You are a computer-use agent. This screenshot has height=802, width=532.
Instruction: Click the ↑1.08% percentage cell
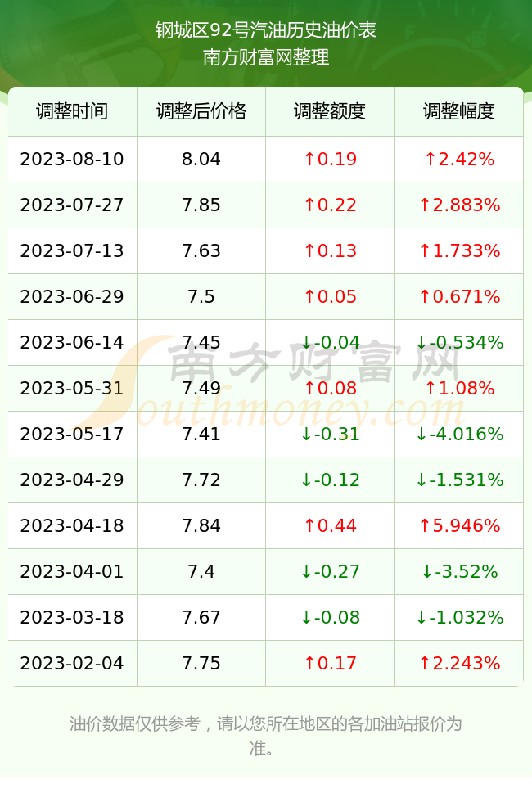(x=459, y=388)
